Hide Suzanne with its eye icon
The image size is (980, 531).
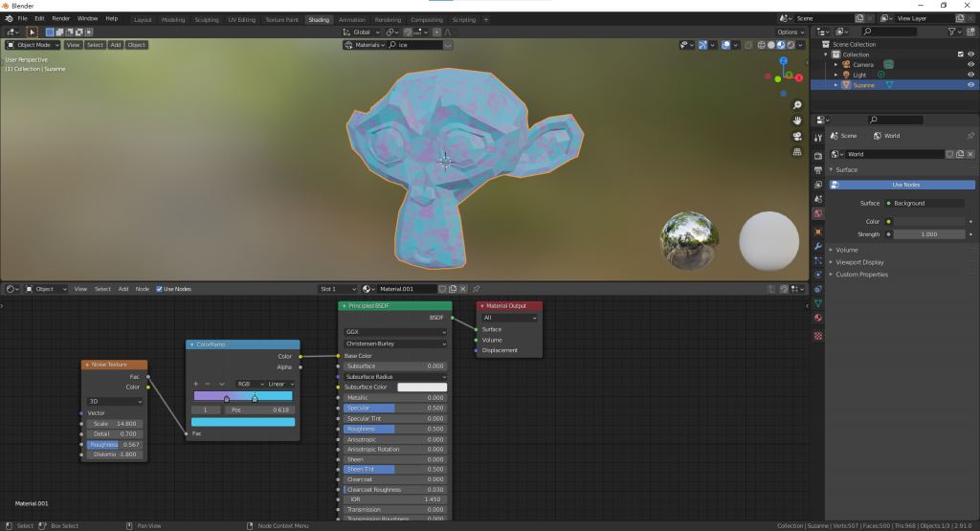pos(970,85)
